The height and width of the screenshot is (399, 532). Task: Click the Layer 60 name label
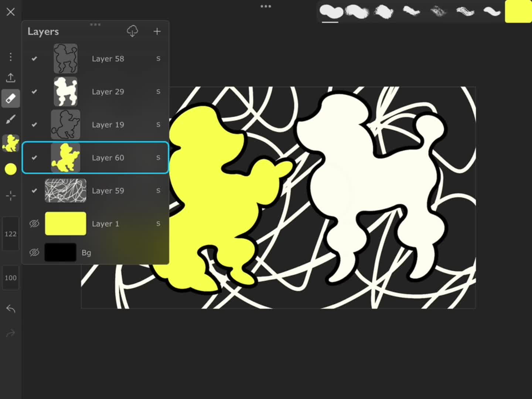tap(108, 158)
